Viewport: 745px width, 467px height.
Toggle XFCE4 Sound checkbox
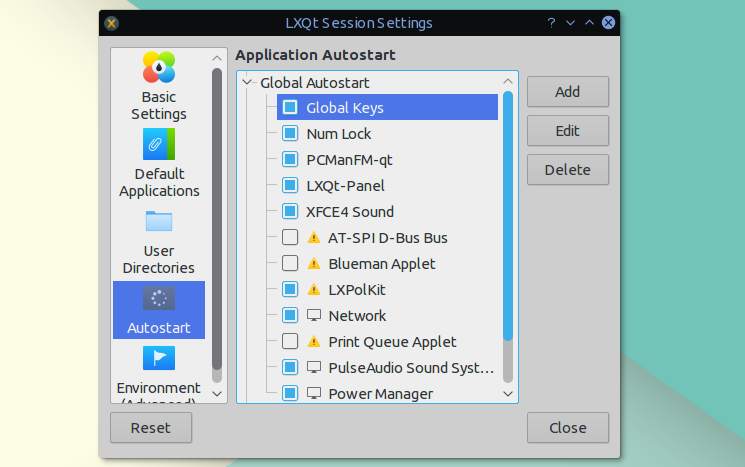click(290, 211)
